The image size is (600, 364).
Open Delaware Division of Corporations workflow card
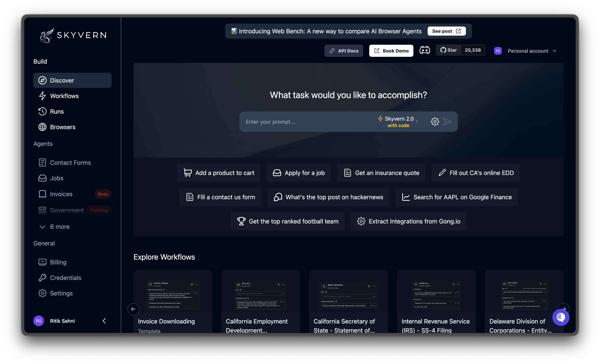pos(524,302)
